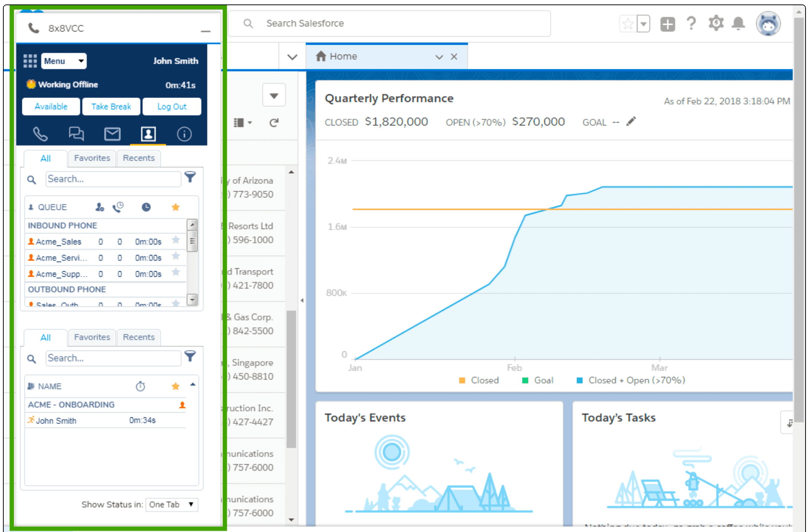Click the Take Break button
This screenshot has height=532, width=810.
click(x=111, y=106)
